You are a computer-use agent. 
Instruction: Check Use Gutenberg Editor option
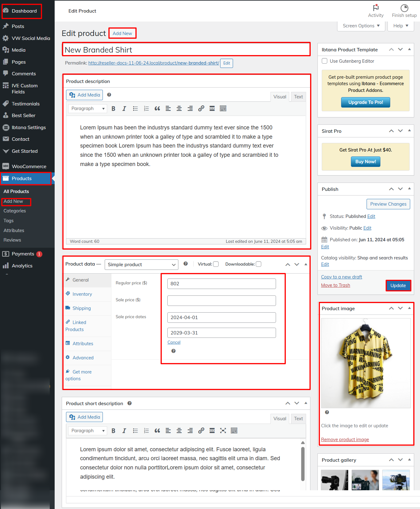(x=324, y=61)
